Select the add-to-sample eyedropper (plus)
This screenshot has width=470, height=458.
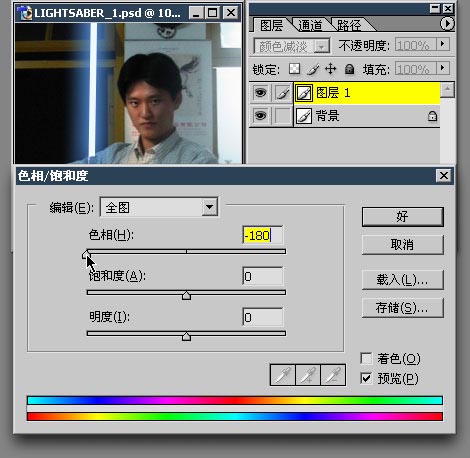(308, 375)
